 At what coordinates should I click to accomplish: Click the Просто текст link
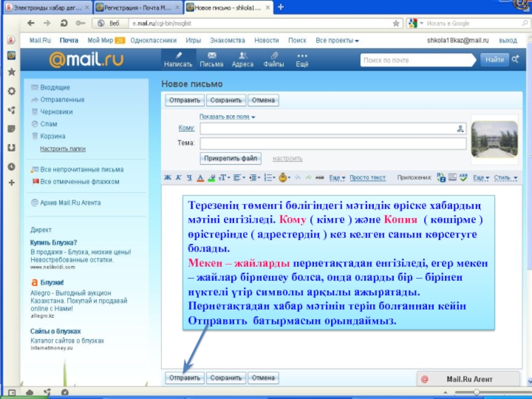(x=368, y=178)
